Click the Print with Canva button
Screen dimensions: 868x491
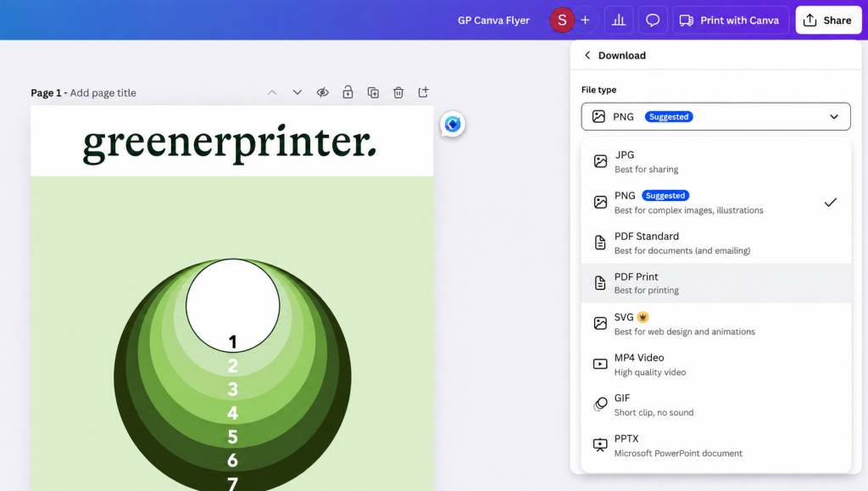[731, 20]
